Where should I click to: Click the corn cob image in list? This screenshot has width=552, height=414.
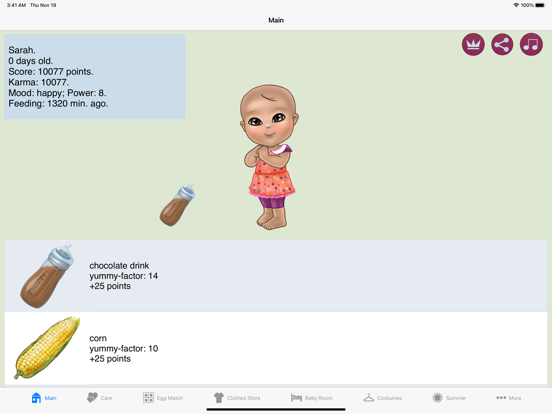47,348
